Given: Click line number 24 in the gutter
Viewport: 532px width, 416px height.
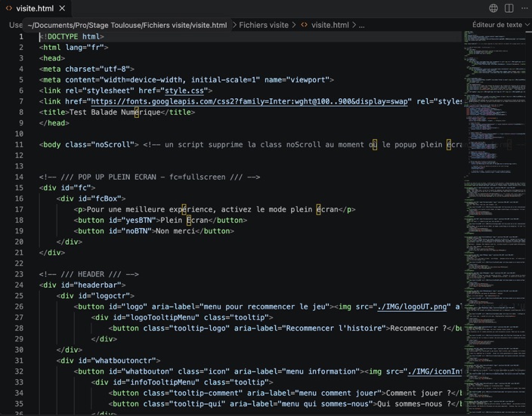Looking at the screenshot, I should click(19, 285).
